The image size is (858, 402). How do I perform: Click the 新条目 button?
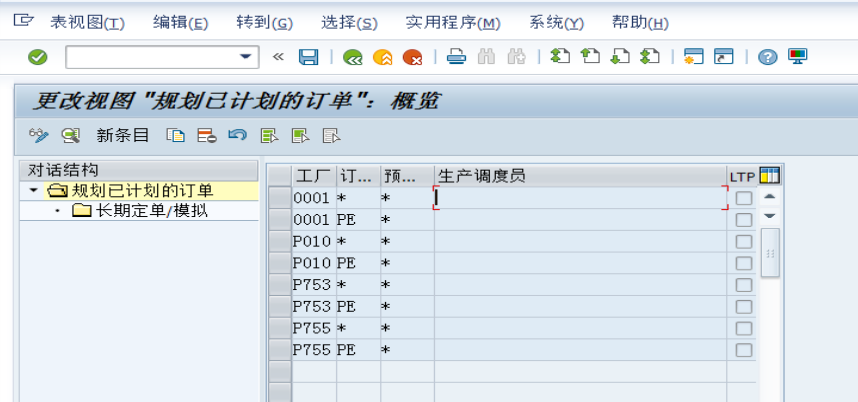(123, 136)
